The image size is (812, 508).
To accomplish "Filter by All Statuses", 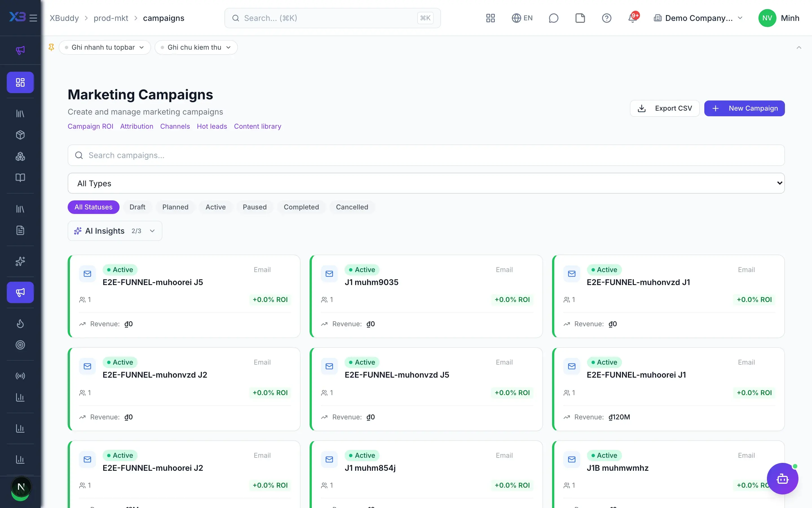I will click(x=93, y=207).
